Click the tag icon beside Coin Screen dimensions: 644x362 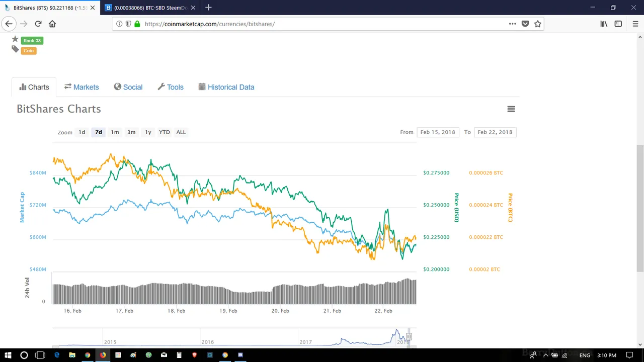pyautogui.click(x=15, y=49)
